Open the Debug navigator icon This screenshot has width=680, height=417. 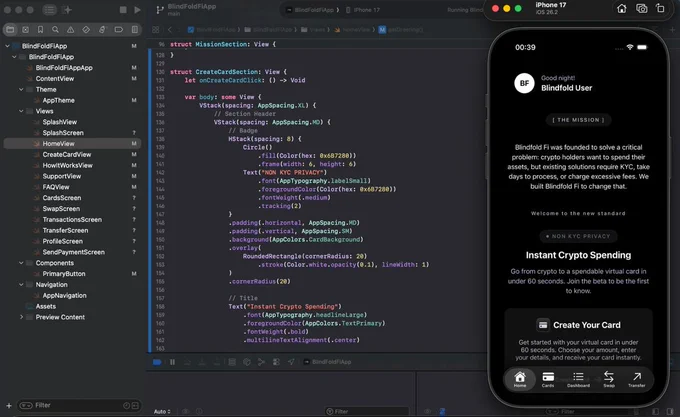tap(102, 29)
